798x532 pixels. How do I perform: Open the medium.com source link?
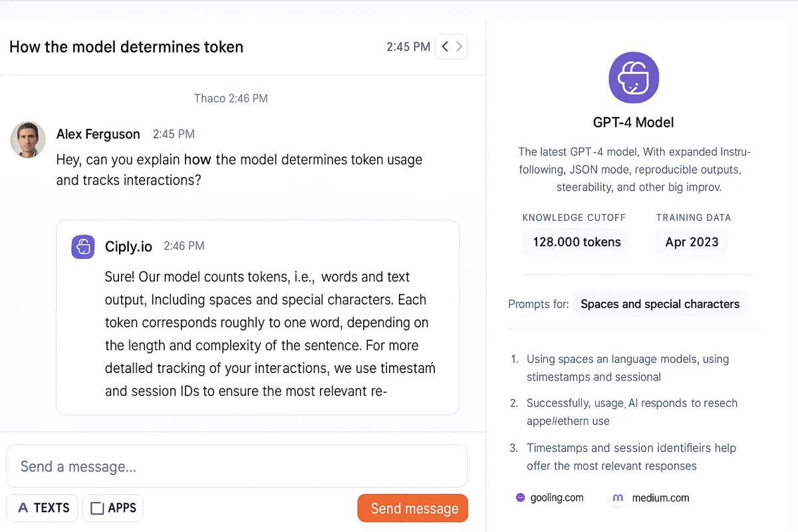pyautogui.click(x=660, y=497)
